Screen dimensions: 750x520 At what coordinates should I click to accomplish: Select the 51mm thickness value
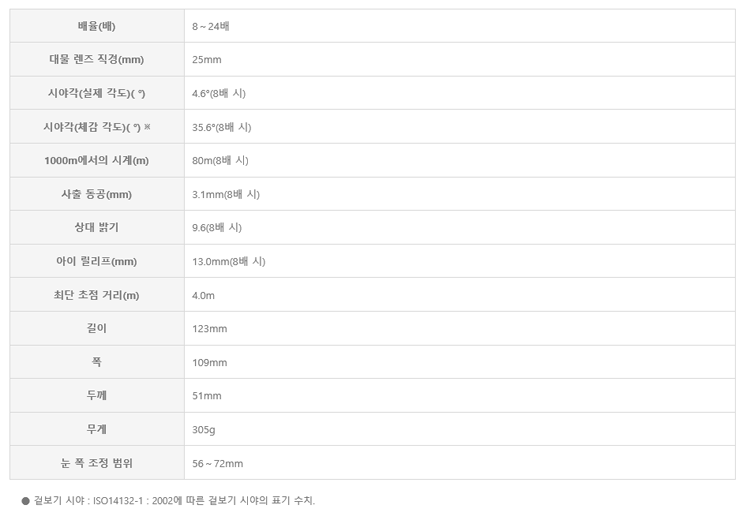click(x=207, y=396)
